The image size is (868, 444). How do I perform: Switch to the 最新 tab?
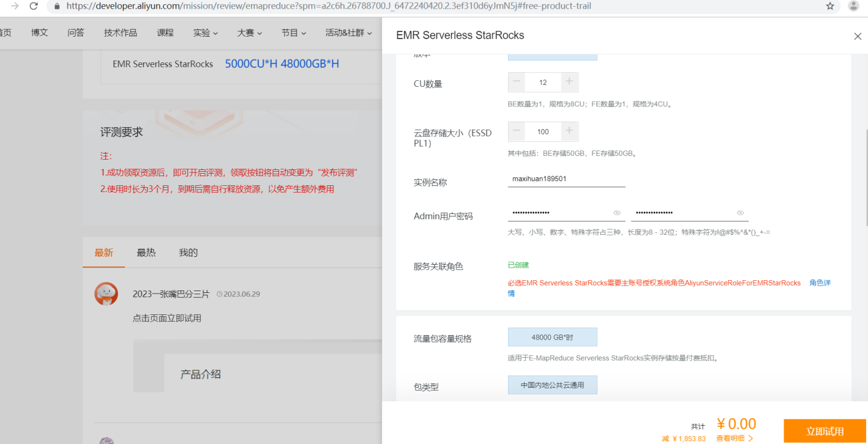click(x=103, y=253)
